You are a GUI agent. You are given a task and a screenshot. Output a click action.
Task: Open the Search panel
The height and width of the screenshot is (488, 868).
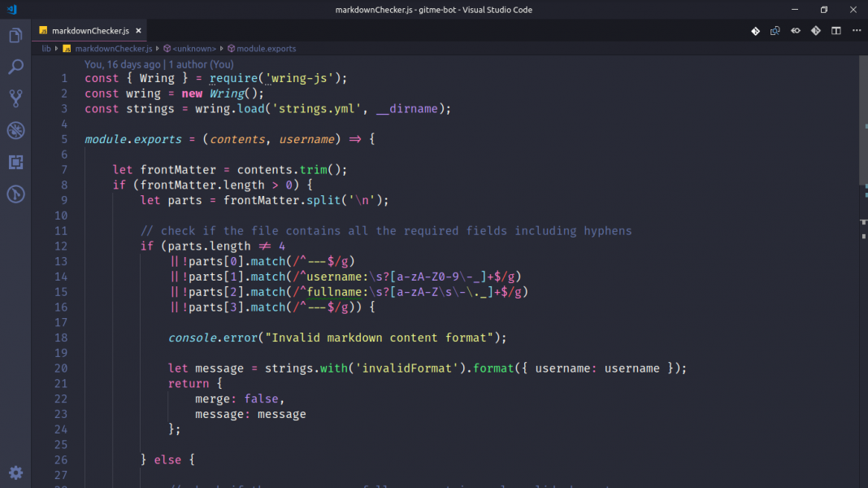[15, 67]
